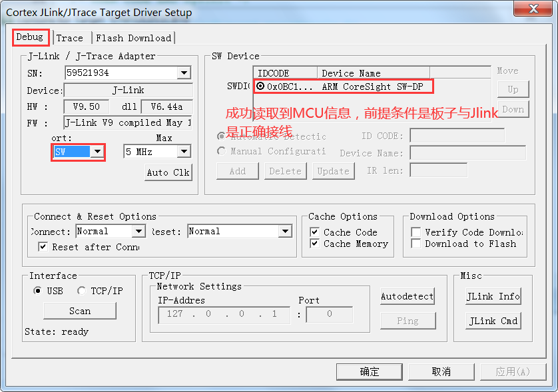Click the Device Name column header

coord(374,73)
